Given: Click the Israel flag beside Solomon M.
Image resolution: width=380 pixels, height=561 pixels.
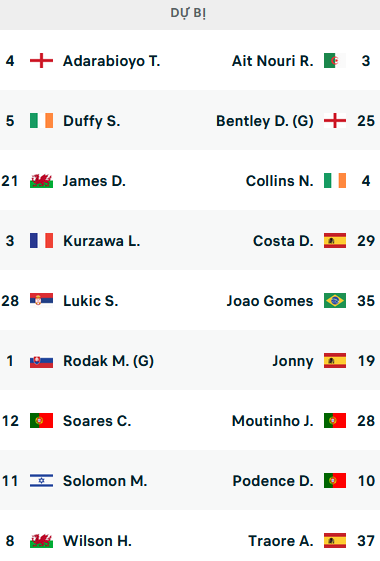Looking at the screenshot, I should (x=41, y=480).
